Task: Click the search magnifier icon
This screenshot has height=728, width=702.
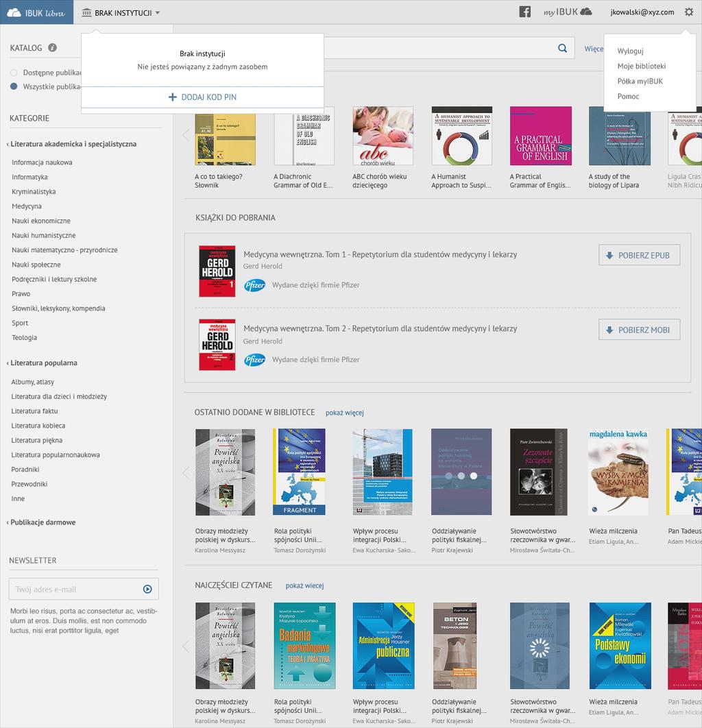Action: pos(562,48)
